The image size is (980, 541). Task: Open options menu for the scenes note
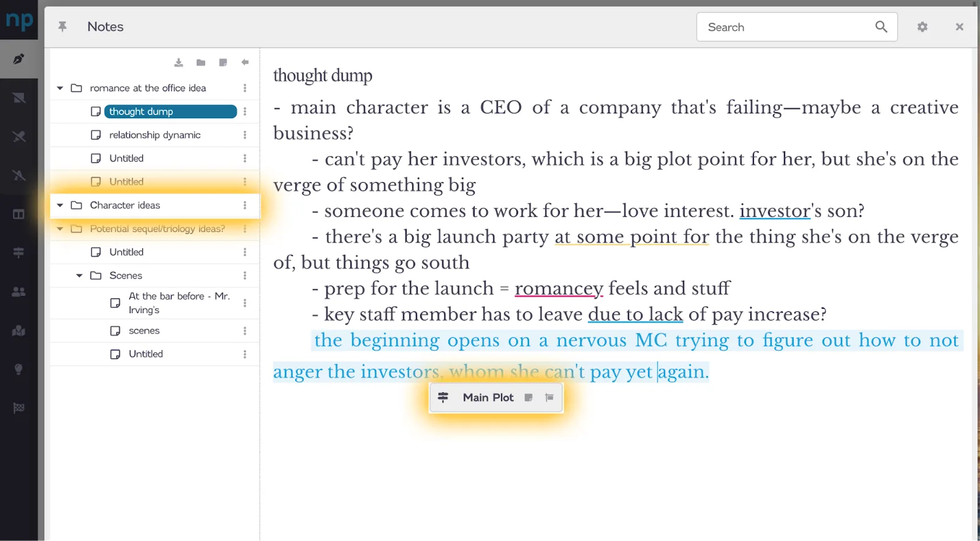tap(245, 331)
